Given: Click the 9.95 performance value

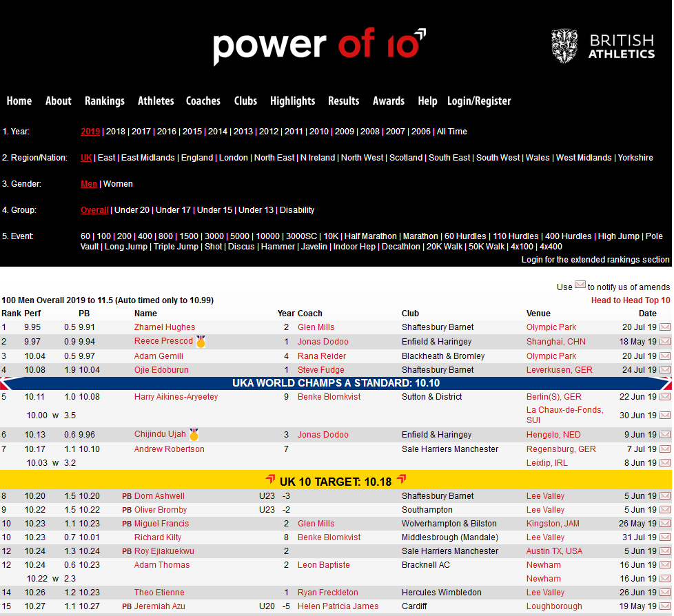Looking at the screenshot, I should 32,327.
